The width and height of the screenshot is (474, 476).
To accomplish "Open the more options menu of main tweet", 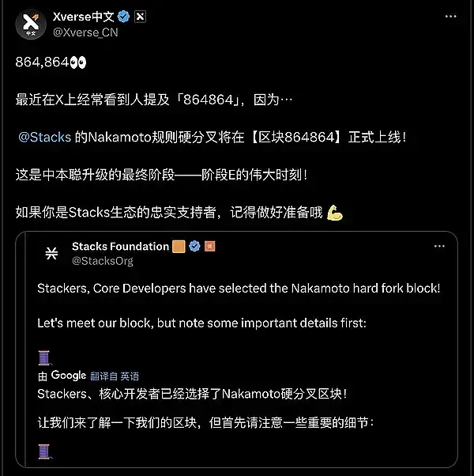I will pos(450,17).
